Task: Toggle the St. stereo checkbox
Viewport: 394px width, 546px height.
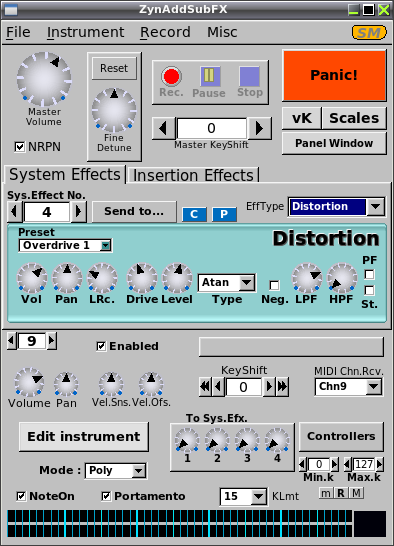Action: (369, 290)
